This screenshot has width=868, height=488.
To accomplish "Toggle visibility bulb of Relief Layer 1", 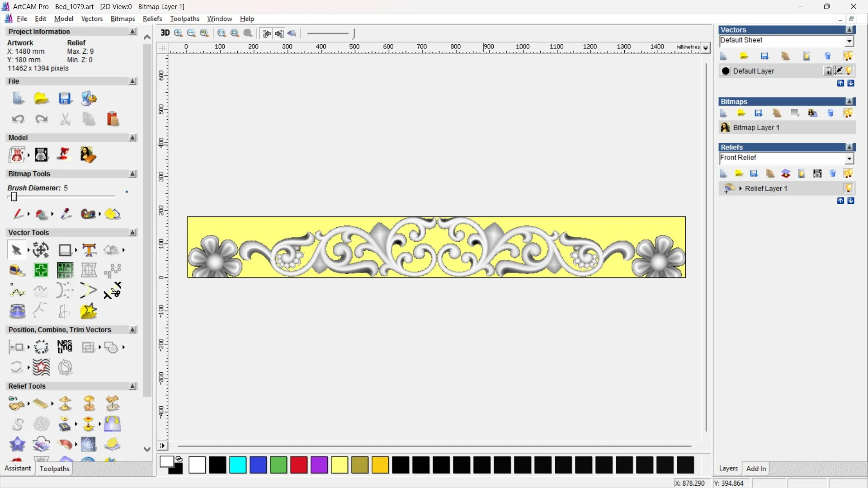I will (x=848, y=188).
